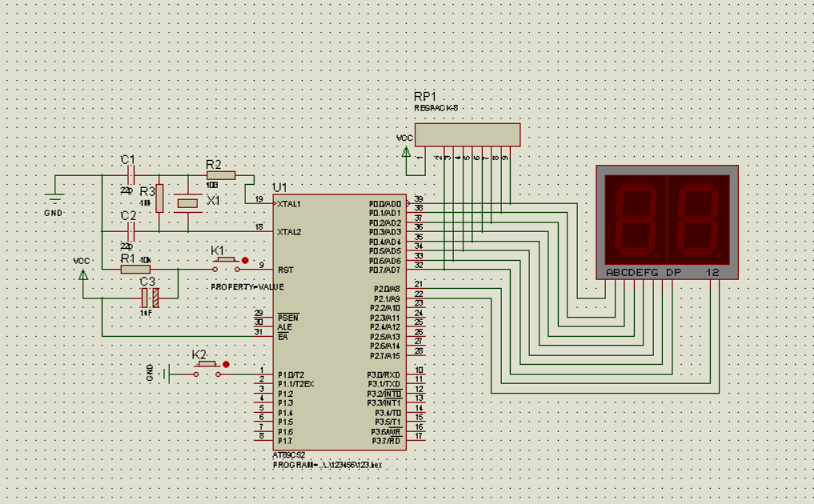Select electrolytic capacitor C3
The width and height of the screenshot is (814, 504).
150,298
